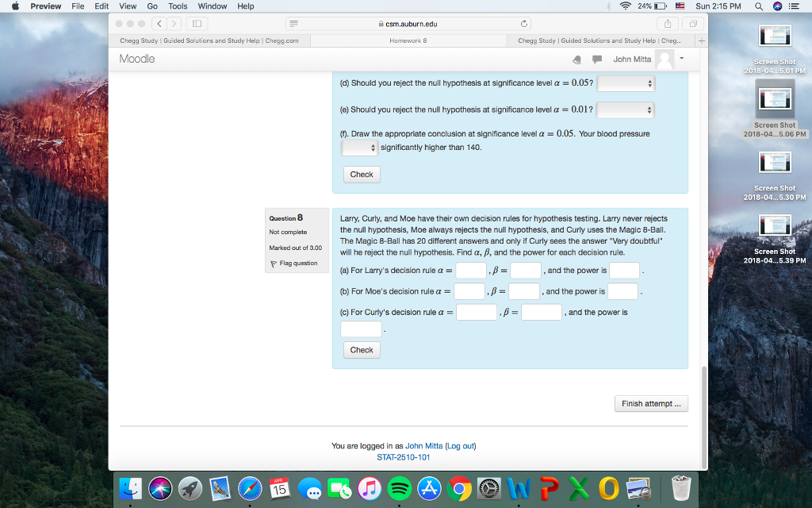Open the conclusion dropdown in part (f)
Image resolution: width=812 pixels, height=508 pixels.
tap(359, 146)
